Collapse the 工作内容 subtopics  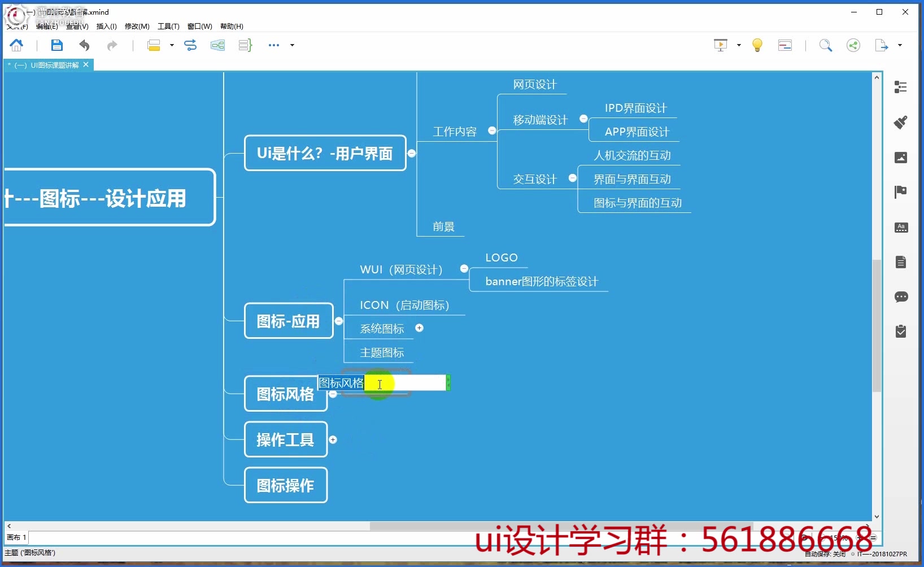point(492,130)
